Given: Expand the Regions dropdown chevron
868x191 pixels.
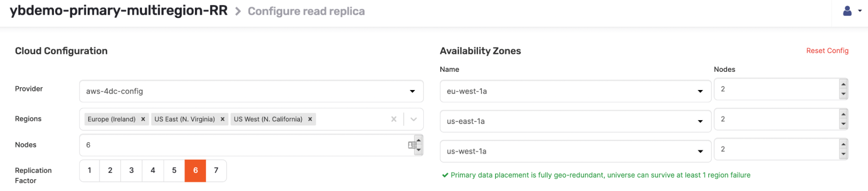Looking at the screenshot, I should 413,119.
